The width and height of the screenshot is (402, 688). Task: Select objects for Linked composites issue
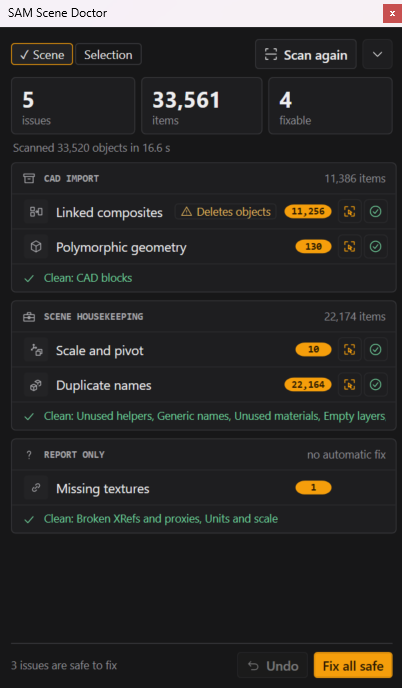(x=350, y=212)
